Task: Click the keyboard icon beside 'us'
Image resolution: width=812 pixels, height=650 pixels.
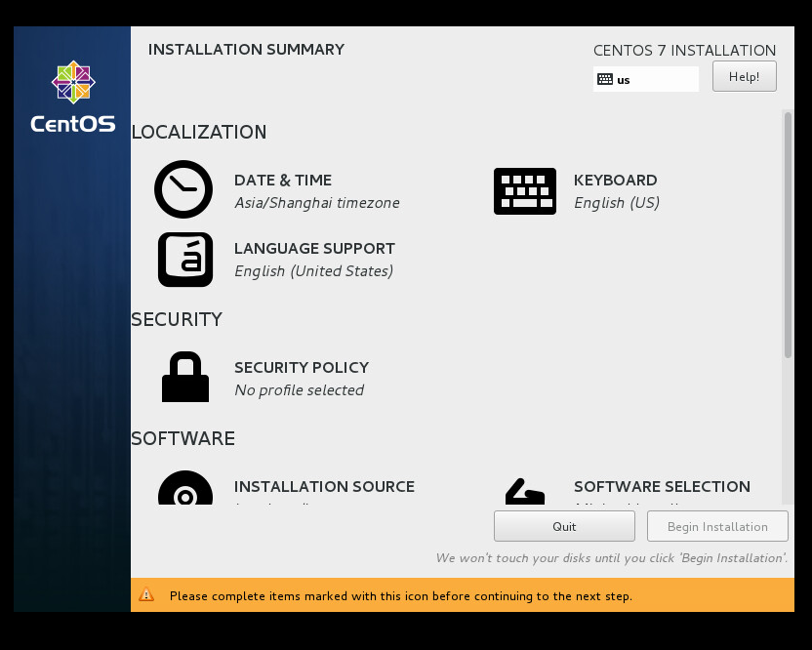Action: click(x=605, y=79)
